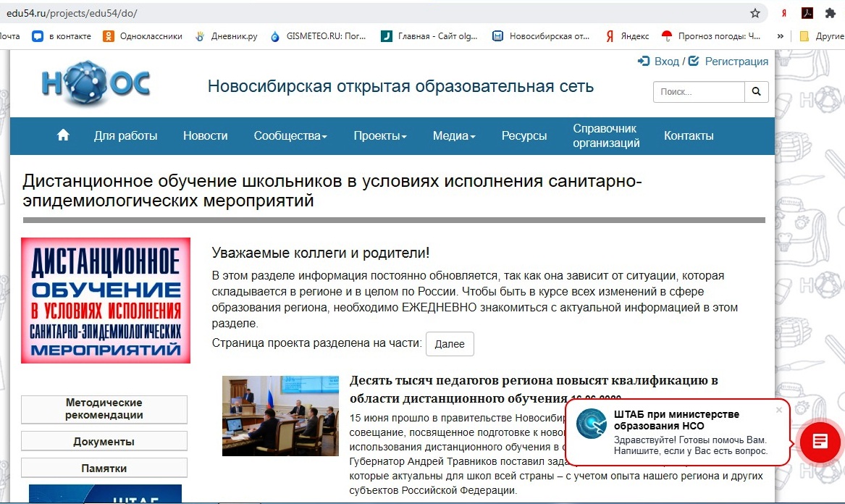Open the Памятки section
Viewport: 845px width, 504px height.
tap(104, 469)
